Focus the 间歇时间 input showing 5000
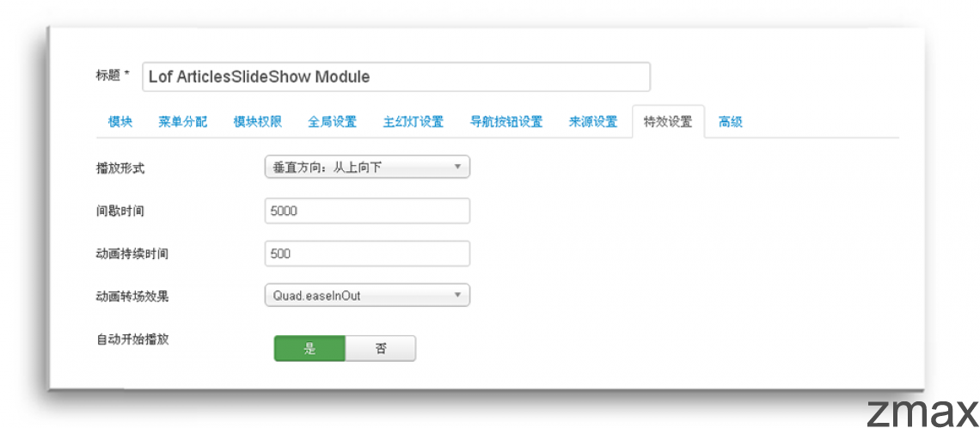This screenshot has height=428, width=980. [x=367, y=211]
